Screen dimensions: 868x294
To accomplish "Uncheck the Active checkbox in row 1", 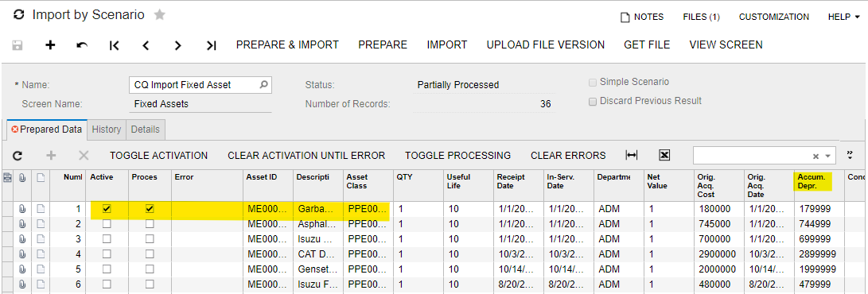I will [x=107, y=209].
